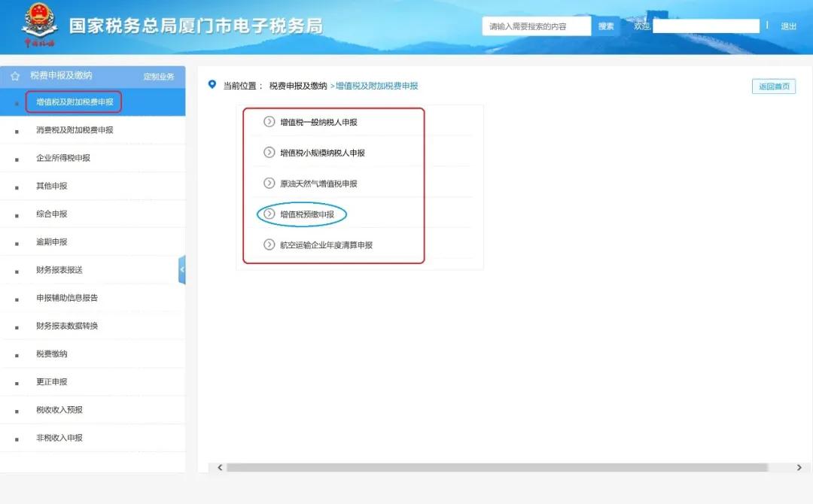Image resolution: width=813 pixels, height=504 pixels.
Task: Click the star icon beside 税费申报及缴纳
Action: (14, 75)
